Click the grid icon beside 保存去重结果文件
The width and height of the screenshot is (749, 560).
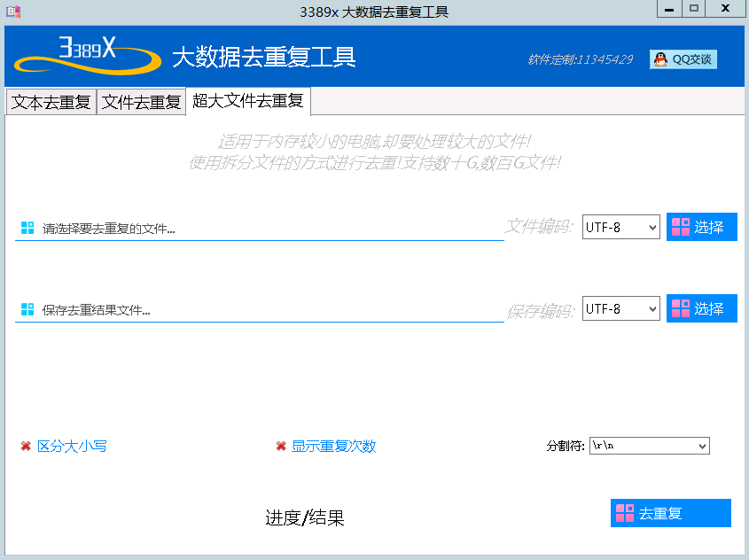click(x=27, y=309)
